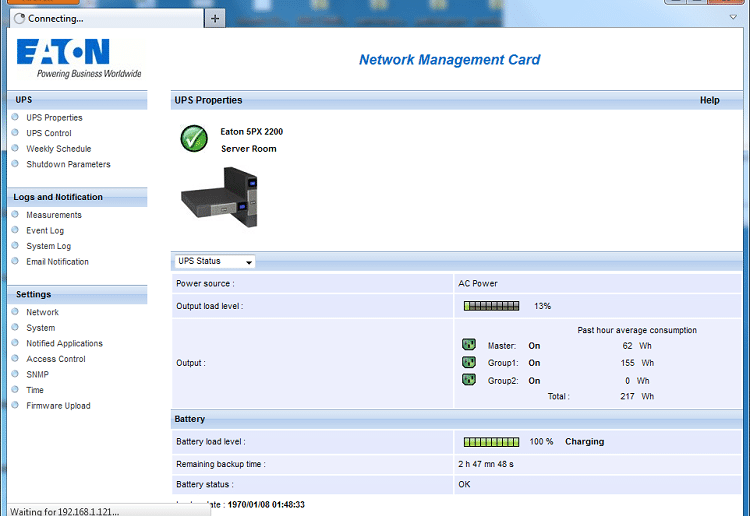Click the Master outlet icon

(469, 344)
